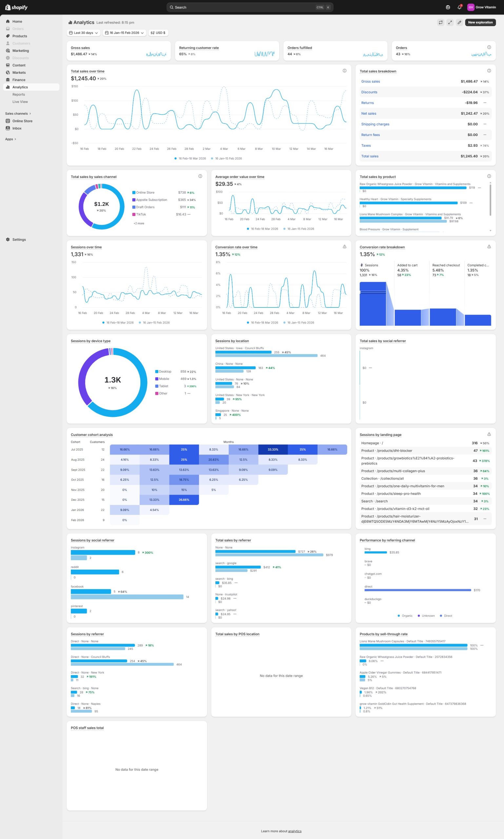
Task: Click the refresh analytics icon
Action: [x=440, y=22]
